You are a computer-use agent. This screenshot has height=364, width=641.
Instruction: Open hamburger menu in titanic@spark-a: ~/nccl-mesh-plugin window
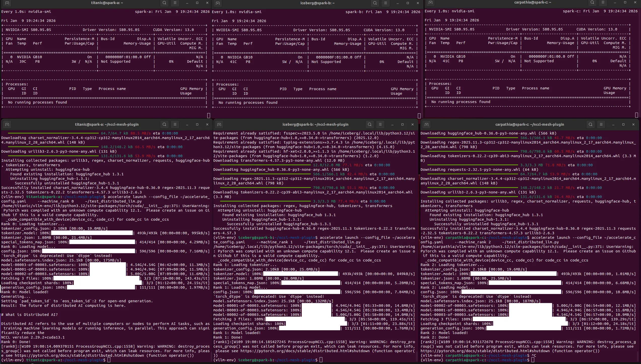click(x=175, y=124)
